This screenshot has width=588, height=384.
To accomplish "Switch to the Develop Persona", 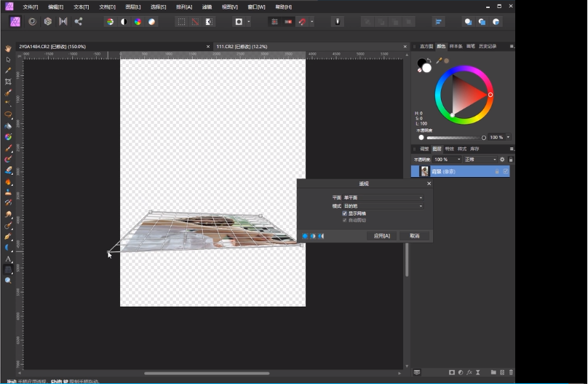I will tap(47, 22).
